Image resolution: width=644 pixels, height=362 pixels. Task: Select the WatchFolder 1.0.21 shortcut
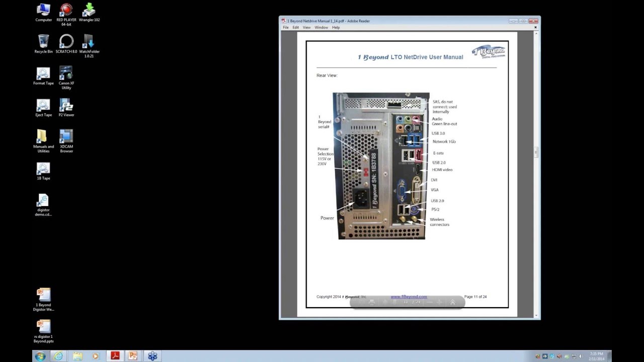pyautogui.click(x=89, y=46)
